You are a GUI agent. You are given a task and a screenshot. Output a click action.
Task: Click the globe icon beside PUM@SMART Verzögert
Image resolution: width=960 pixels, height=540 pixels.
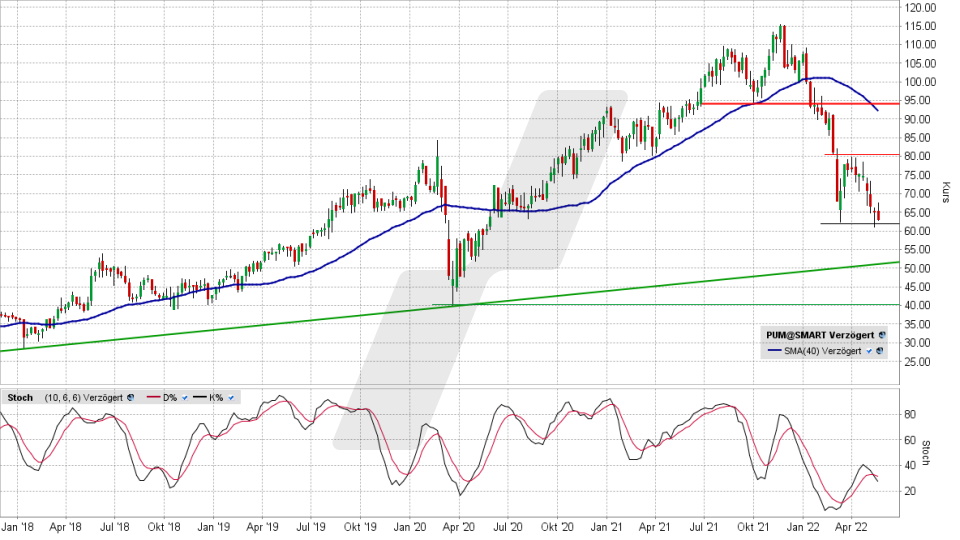(881, 335)
